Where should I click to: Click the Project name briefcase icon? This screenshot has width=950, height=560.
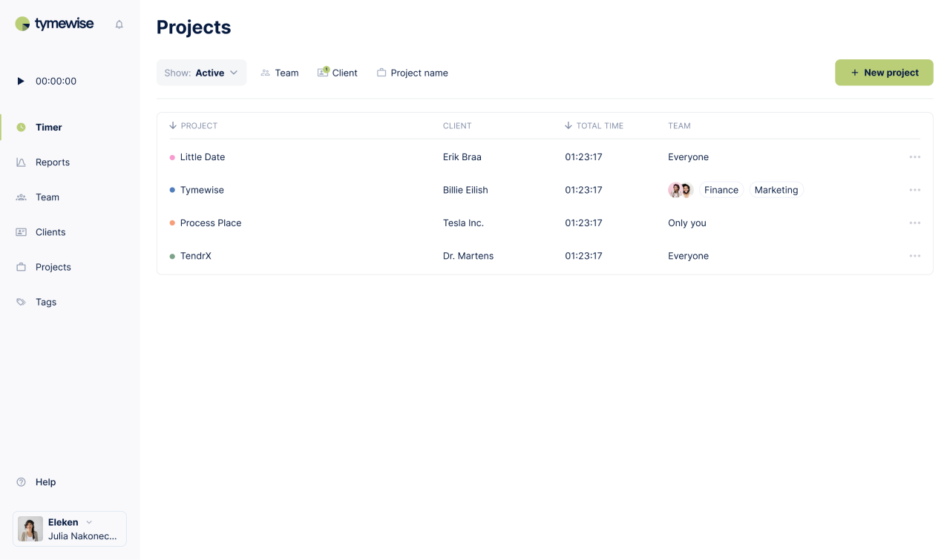click(x=381, y=73)
